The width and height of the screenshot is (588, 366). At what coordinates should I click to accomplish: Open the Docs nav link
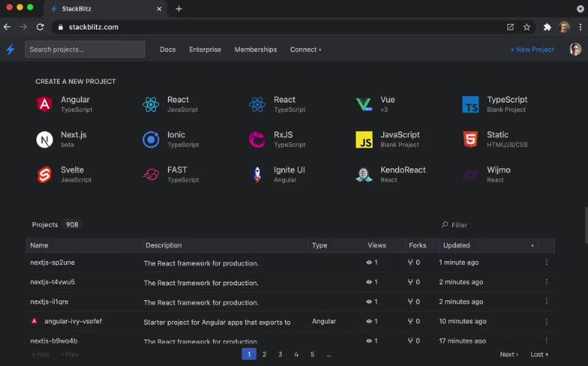tap(168, 49)
